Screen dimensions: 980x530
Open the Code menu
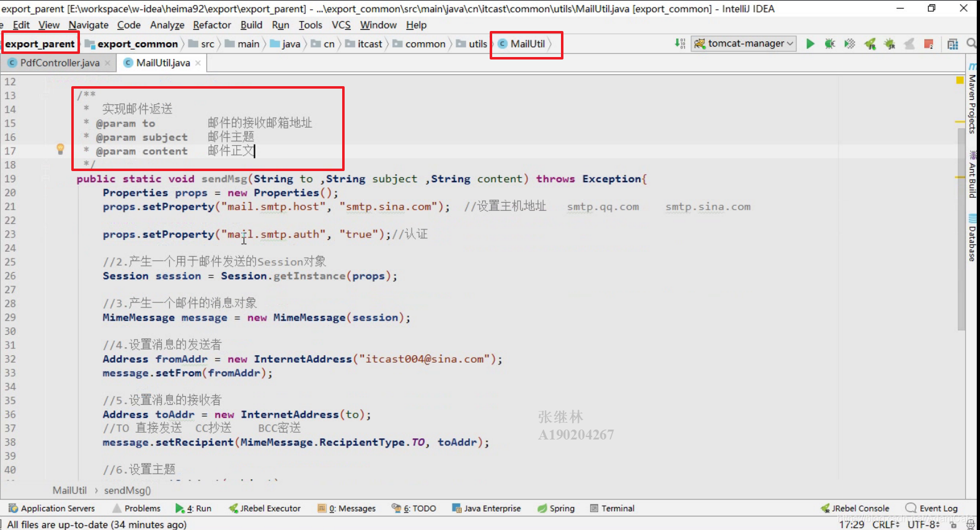pyautogui.click(x=129, y=25)
